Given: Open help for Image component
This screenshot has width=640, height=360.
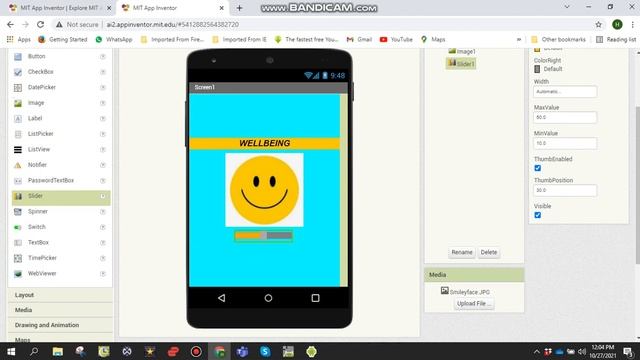Looking at the screenshot, I should (103, 103).
